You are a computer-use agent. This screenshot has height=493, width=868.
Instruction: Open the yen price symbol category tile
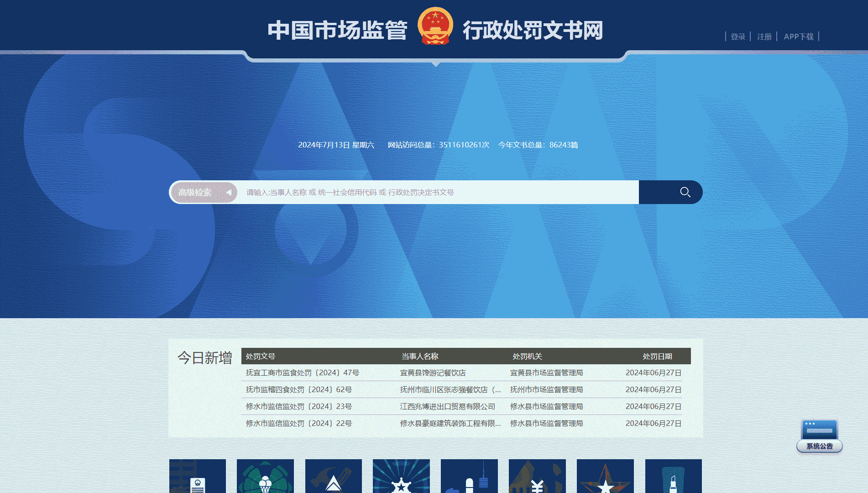tap(537, 476)
